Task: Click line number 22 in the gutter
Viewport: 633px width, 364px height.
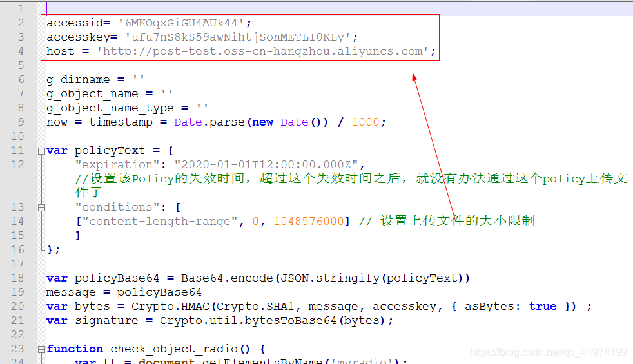Action: [x=17, y=334]
